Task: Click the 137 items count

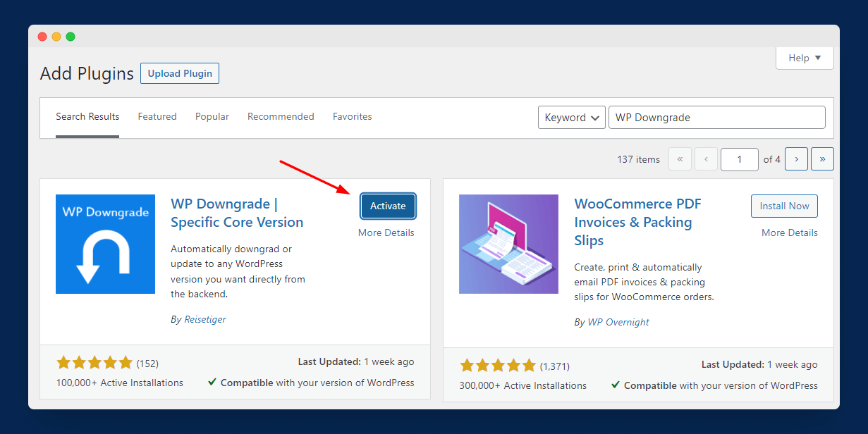Action: pos(639,159)
